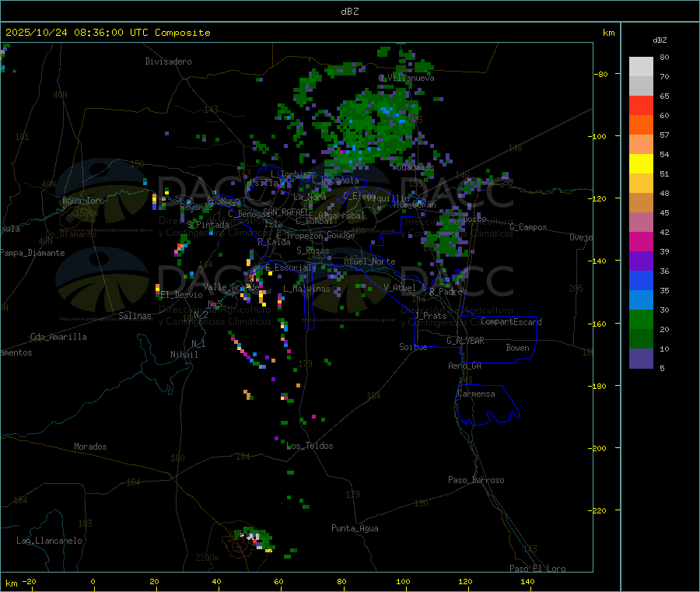
Task: Click the Divisadero map label
Action: coord(168,61)
